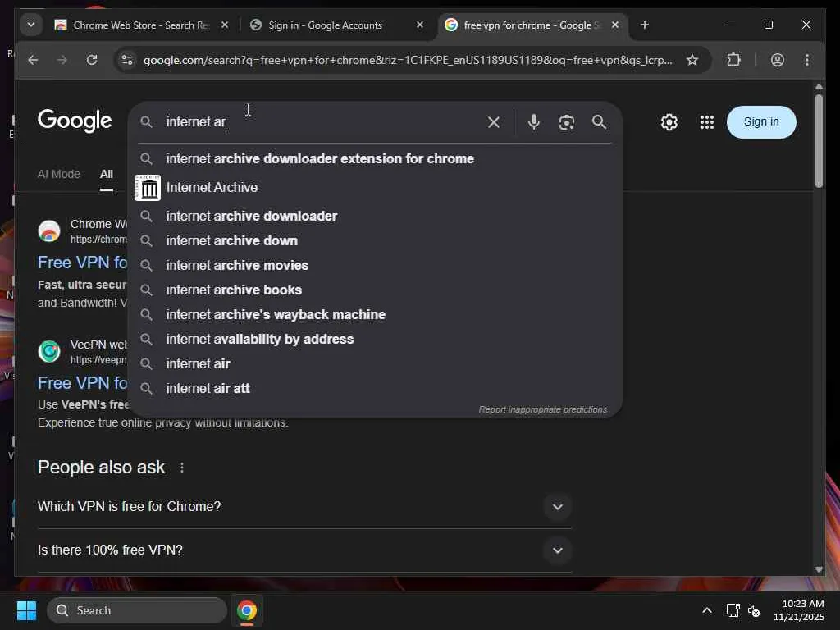Viewport: 840px width, 630px height.
Task: Select suggestion archive downloader extension for chrome
Action: click(x=375, y=158)
